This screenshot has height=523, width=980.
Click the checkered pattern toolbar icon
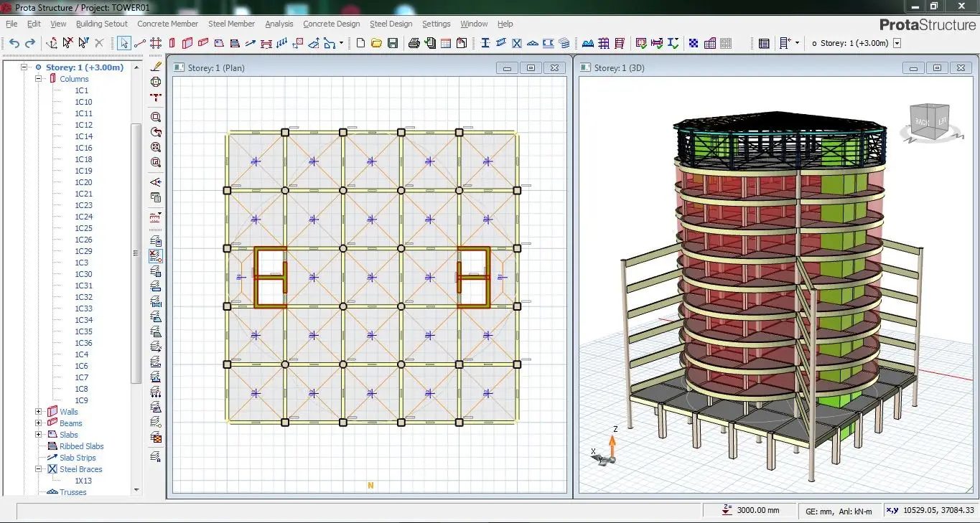click(694, 43)
